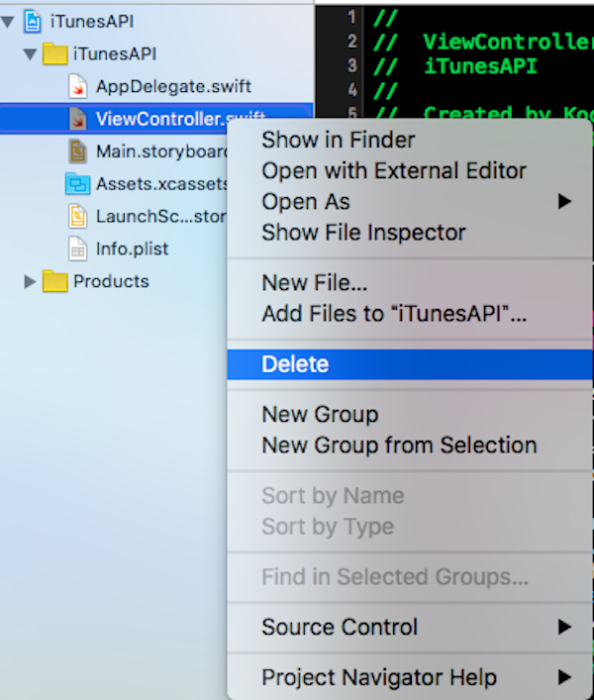Collapse the iTunesAPI folder group triangle
Viewport: 594px width, 700px height.
pos(30,54)
